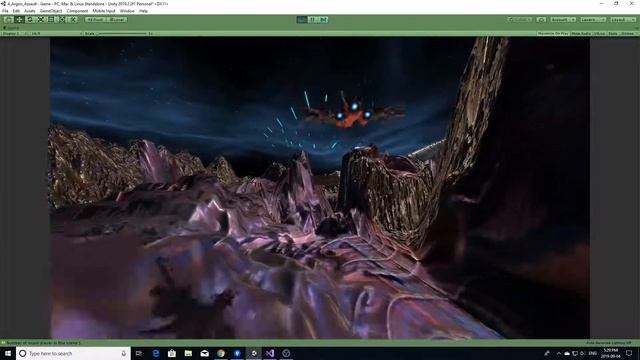Open the GameObject menu
The height and width of the screenshot is (360, 640).
click(51, 11)
